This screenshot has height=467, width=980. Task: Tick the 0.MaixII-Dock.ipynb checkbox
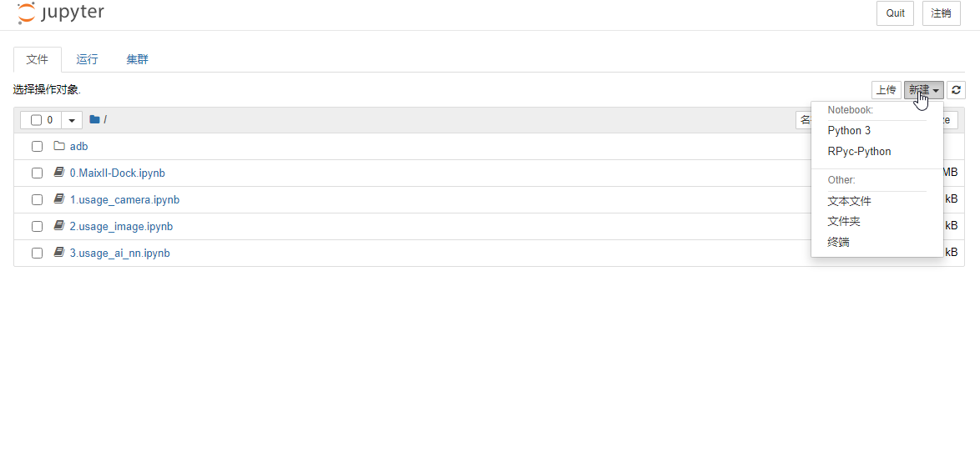click(x=37, y=173)
